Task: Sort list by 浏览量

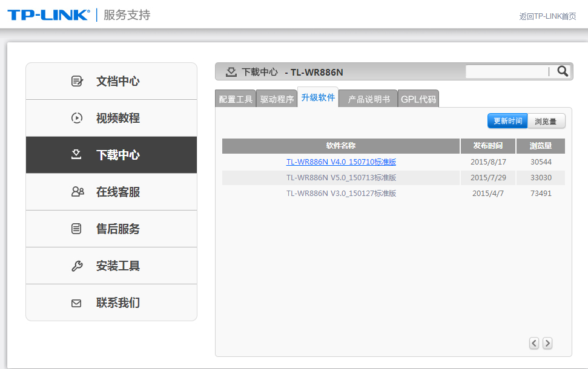Action: click(546, 121)
